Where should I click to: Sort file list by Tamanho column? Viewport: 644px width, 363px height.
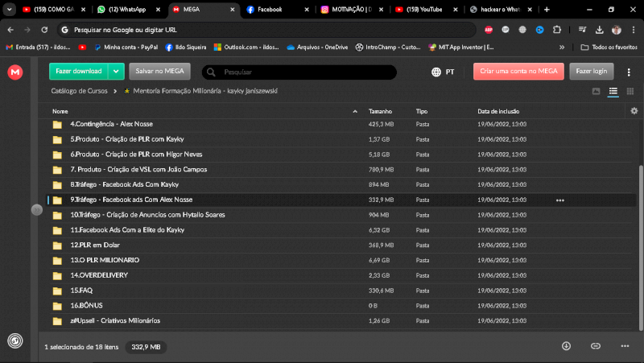[x=380, y=111]
